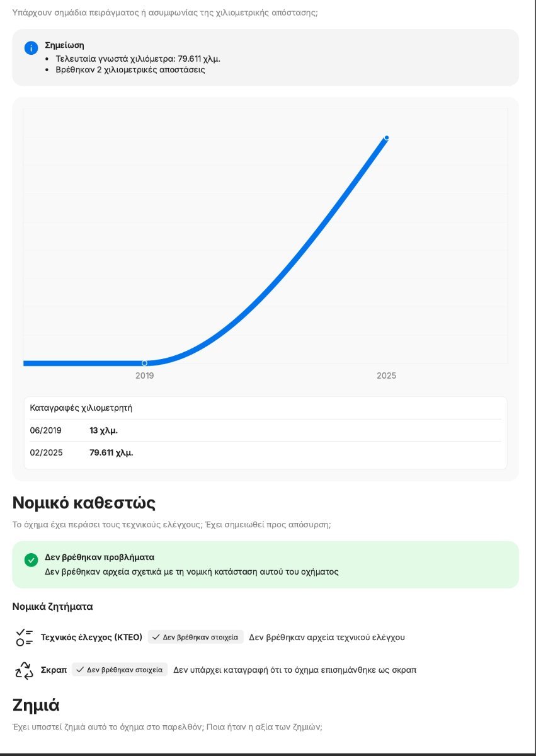
Task: Select the 06/2019 odometer record row
Action: (x=265, y=430)
